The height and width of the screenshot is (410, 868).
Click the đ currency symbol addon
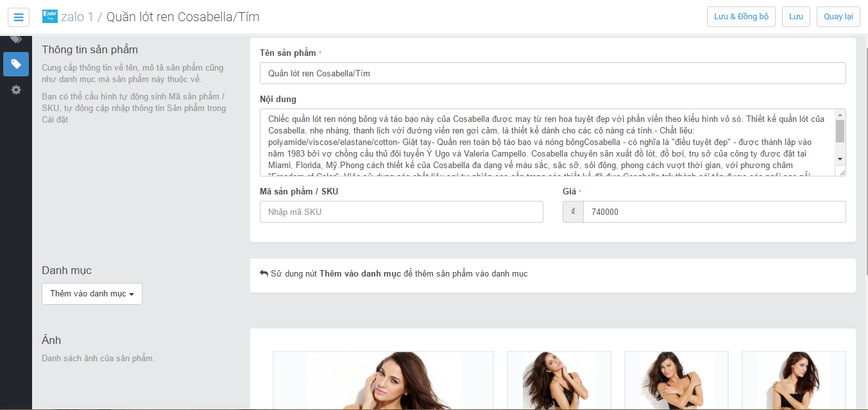click(x=573, y=212)
